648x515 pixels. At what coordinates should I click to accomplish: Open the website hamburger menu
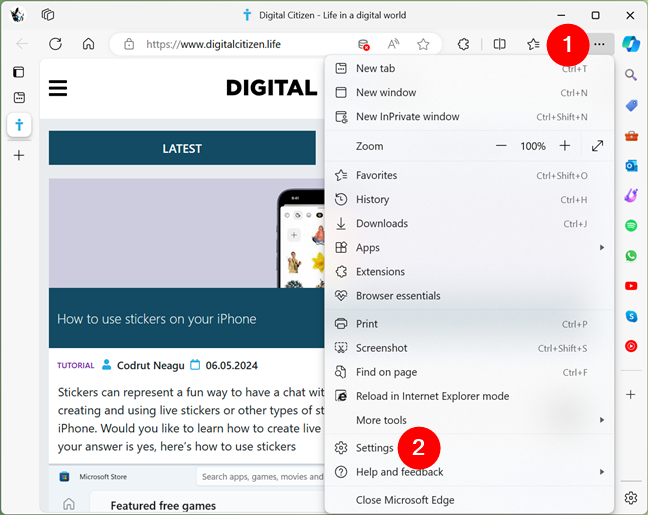pyautogui.click(x=58, y=88)
